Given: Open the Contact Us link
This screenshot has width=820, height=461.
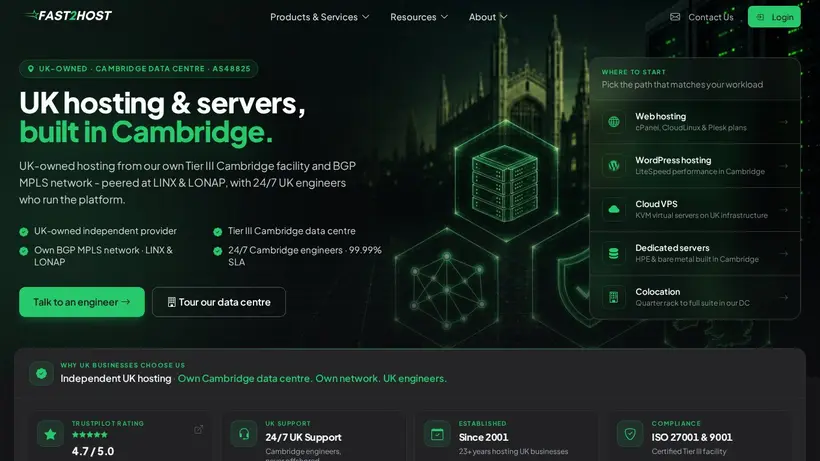Looking at the screenshot, I should [x=710, y=17].
